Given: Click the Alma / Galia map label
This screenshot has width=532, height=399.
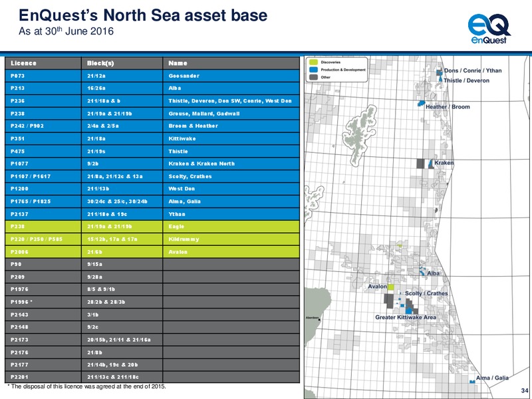Looking at the screenshot, I should (492, 378).
